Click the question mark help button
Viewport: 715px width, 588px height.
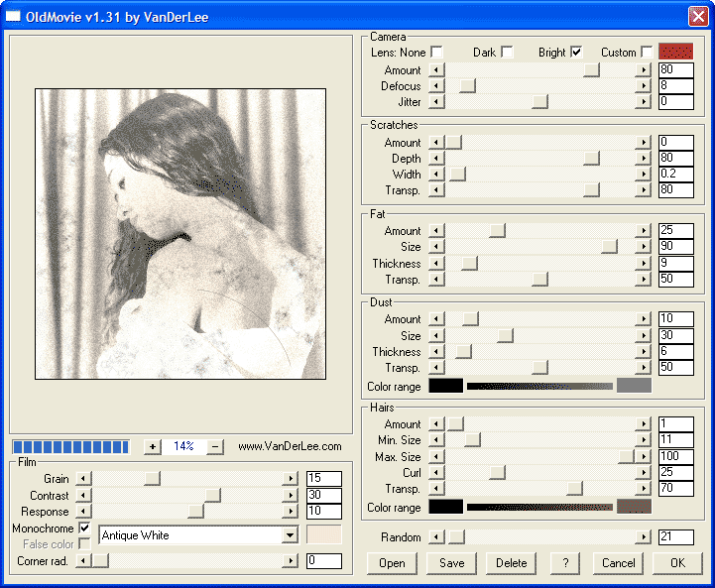coord(565,562)
